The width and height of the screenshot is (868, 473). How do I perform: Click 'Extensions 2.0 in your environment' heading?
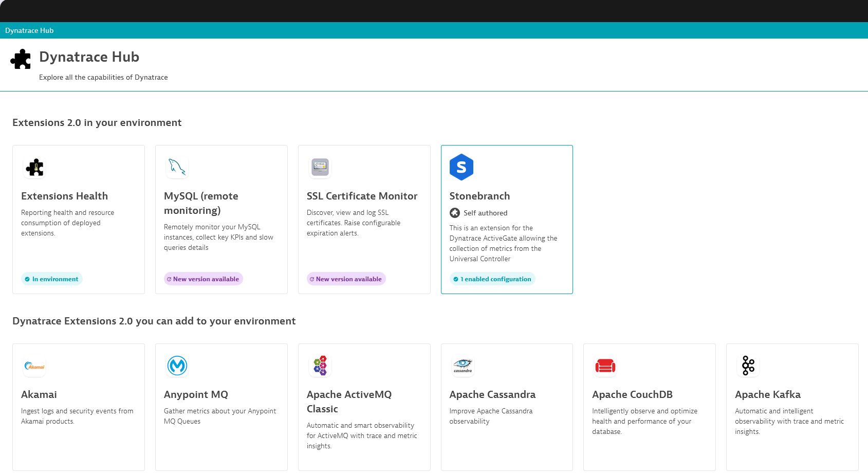click(97, 122)
